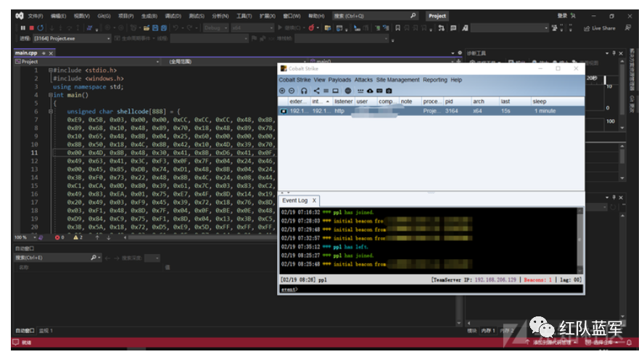
Task: Click the Save icon in Visual Studio toolbar
Action: coord(155,28)
